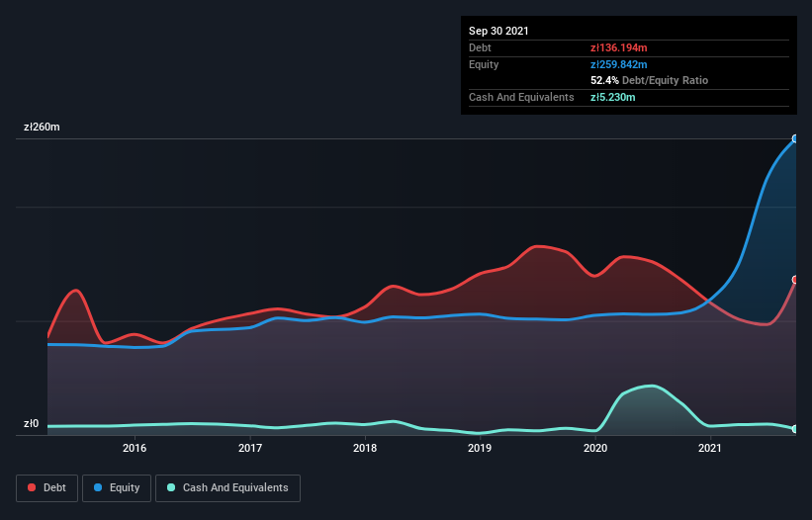The width and height of the screenshot is (812, 520).
Task: Click the 2019 x-axis label
Action: coord(480,448)
